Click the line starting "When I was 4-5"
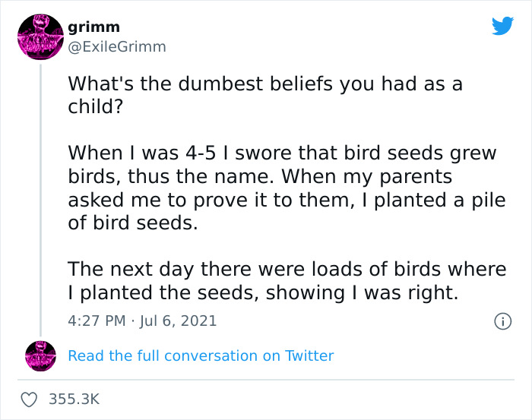 click(281, 153)
